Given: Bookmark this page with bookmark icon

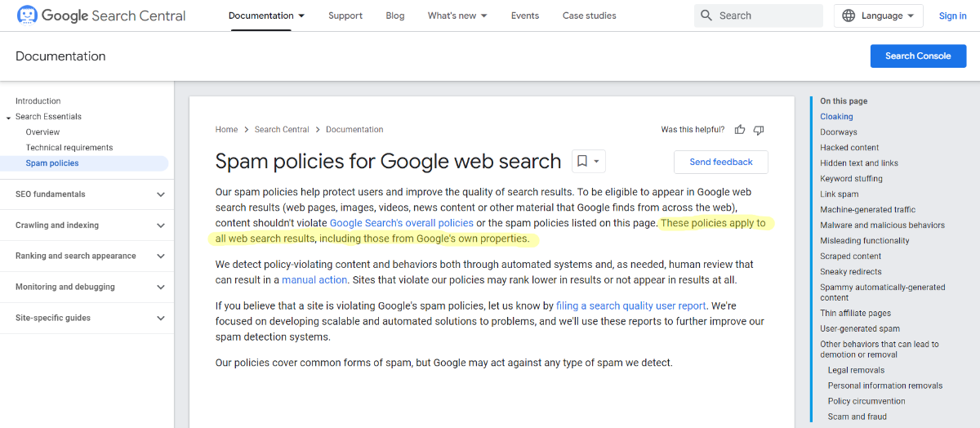Looking at the screenshot, I should pos(582,162).
